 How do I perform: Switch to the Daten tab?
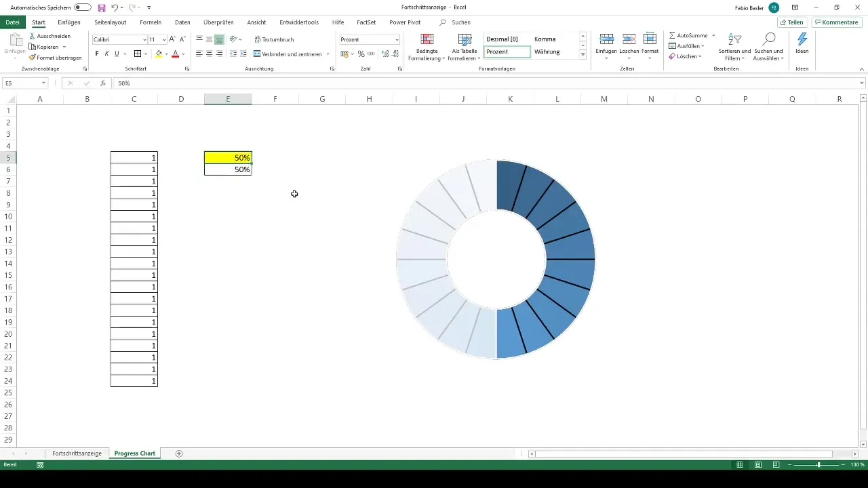[x=182, y=22]
